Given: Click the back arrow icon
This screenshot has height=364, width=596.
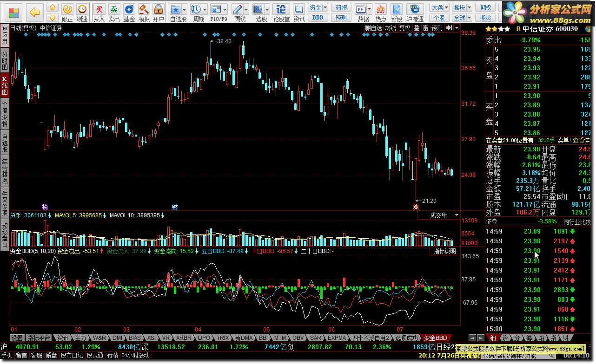Looking at the screenshot, I should [x=35, y=12].
